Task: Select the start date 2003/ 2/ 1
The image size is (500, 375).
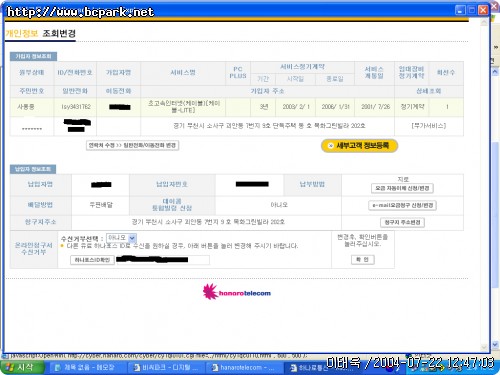Action: pyautogui.click(x=296, y=107)
